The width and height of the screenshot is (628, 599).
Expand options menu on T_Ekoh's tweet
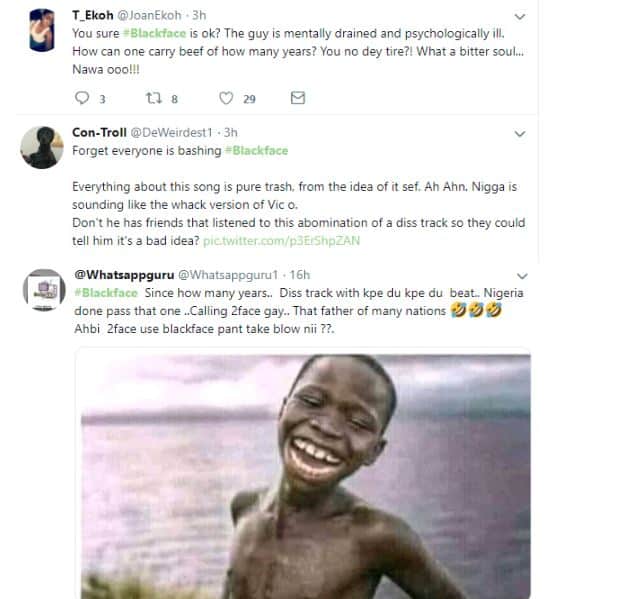517,17
